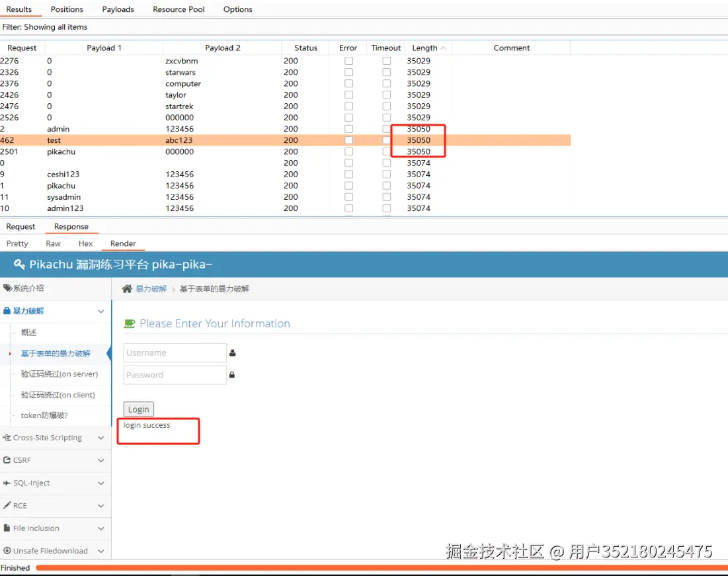Open 基于表单的暴力破解 sidebar link

click(56, 354)
